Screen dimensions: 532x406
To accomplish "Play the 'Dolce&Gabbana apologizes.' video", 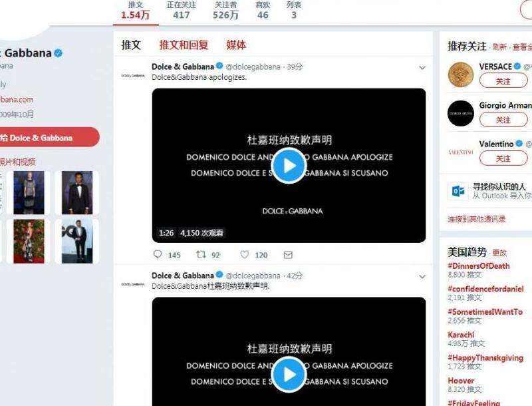I will click(x=289, y=166).
